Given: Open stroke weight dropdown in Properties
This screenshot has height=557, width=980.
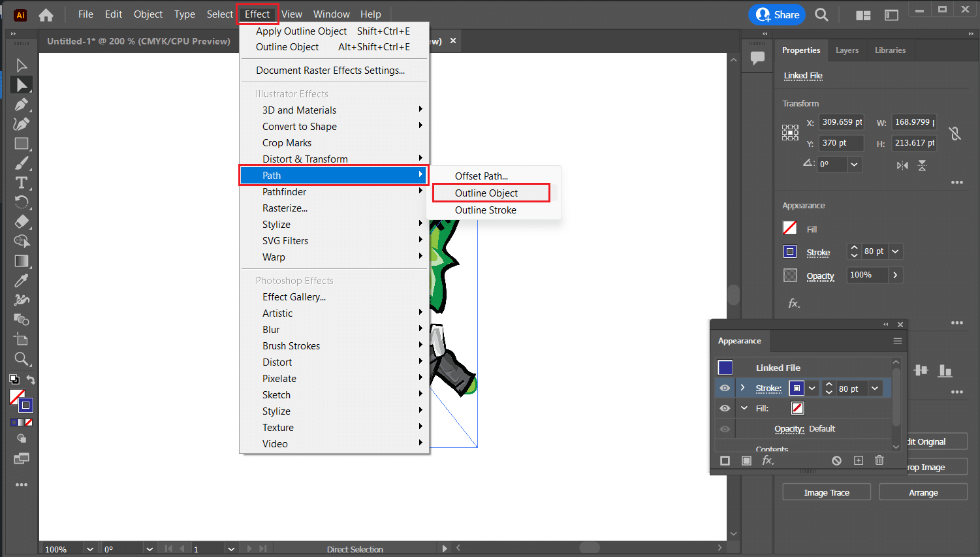Looking at the screenshot, I should (895, 251).
